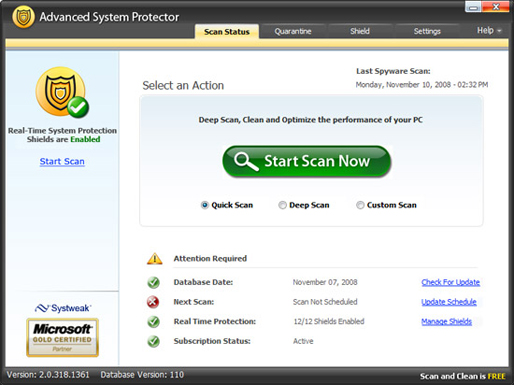Click the shield logo in title bar
Image resolution: width=514 pixels, height=385 pixels.
tap(23, 17)
